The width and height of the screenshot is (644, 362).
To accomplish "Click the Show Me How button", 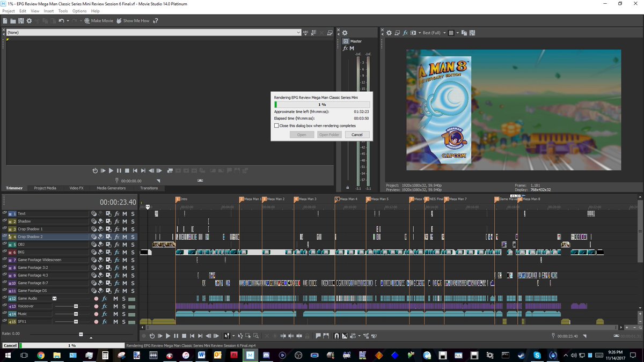I will [x=133, y=20].
